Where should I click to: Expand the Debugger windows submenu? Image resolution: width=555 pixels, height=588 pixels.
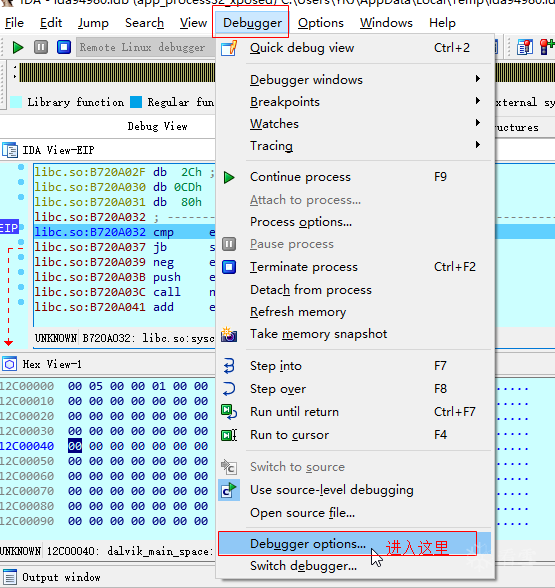pos(355,80)
